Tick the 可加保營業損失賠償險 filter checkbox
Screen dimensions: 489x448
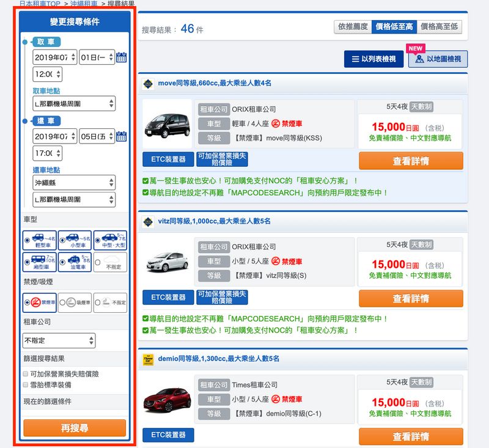(26, 374)
